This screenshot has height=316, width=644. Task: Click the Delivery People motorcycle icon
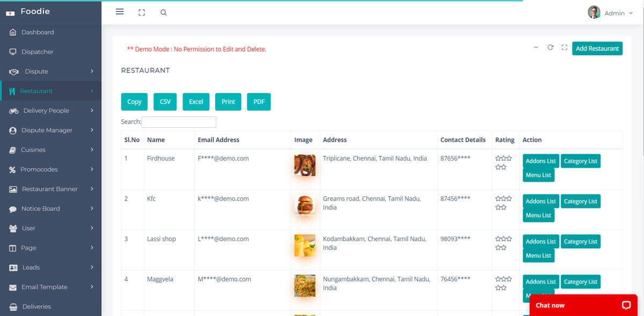click(14, 111)
